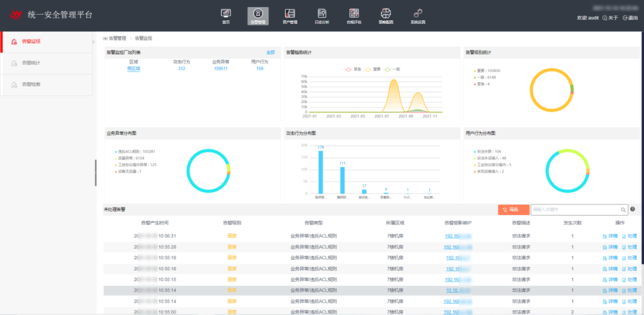The height and width of the screenshot is (315, 644).
Task: Click the 退出 logout icon
Action: (625, 18)
